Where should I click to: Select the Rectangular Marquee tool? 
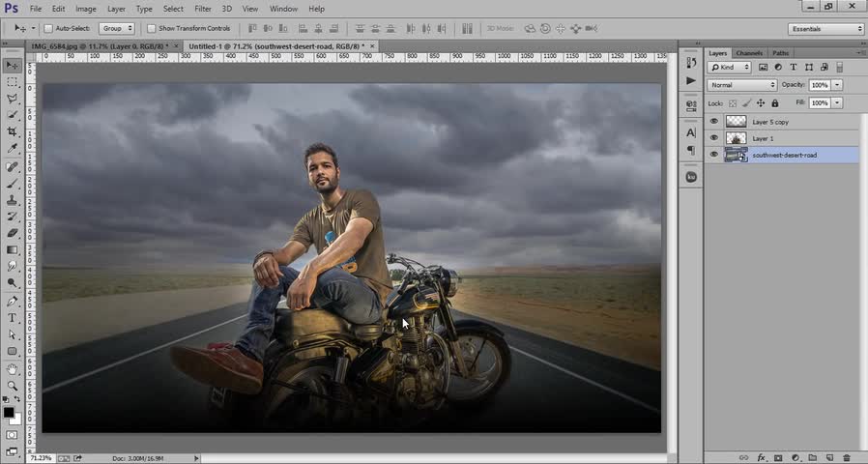pos(12,82)
